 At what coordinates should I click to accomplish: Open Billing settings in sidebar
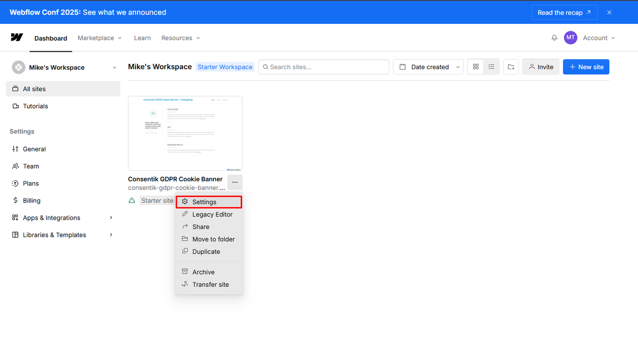31,201
